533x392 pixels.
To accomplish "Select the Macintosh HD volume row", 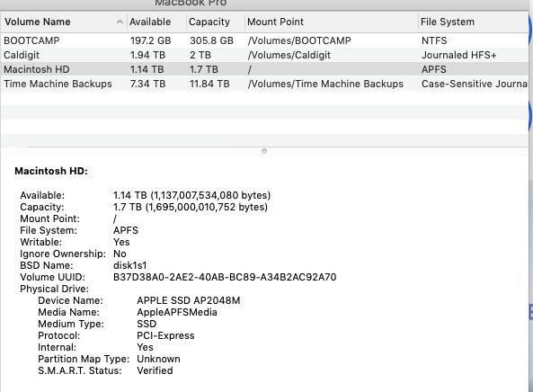I will point(264,69).
